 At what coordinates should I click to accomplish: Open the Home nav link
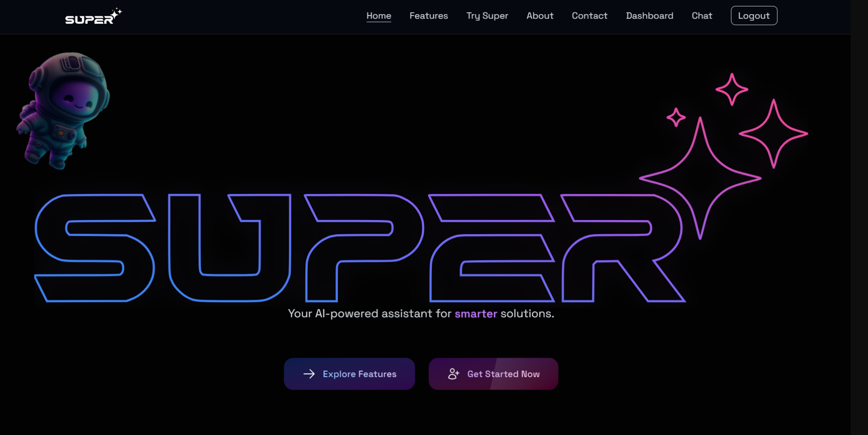379,16
